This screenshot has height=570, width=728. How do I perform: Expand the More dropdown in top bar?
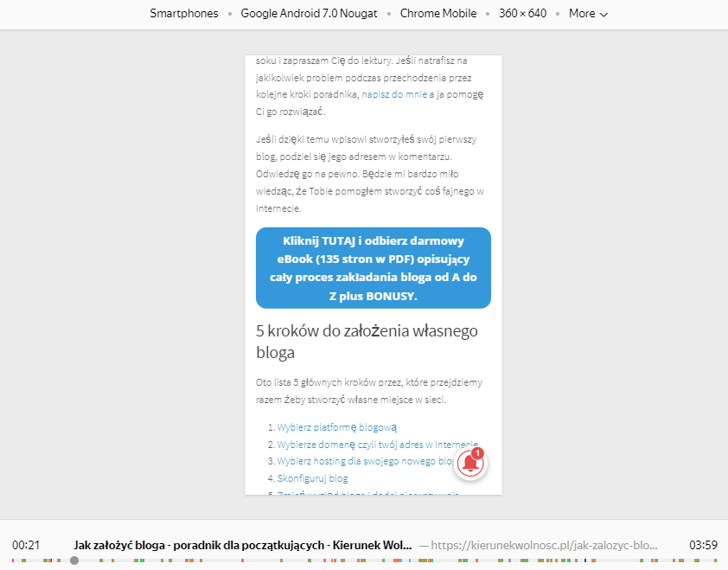point(588,14)
